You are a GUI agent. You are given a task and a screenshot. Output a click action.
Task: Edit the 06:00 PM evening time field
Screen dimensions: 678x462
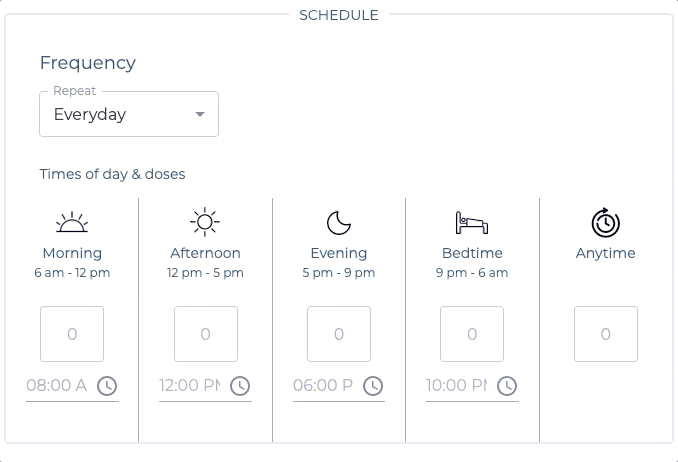[323, 386]
